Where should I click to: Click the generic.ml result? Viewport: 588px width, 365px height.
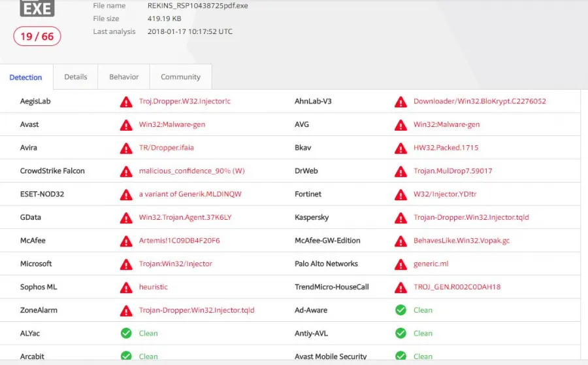(x=431, y=264)
